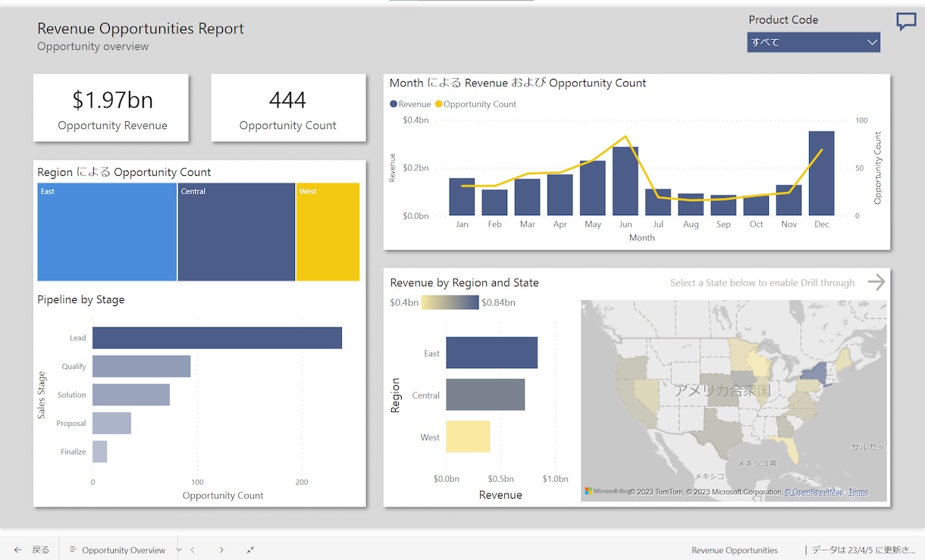Exit full screen with collapse icon
Image resolution: width=925 pixels, height=560 pixels.
[250, 550]
